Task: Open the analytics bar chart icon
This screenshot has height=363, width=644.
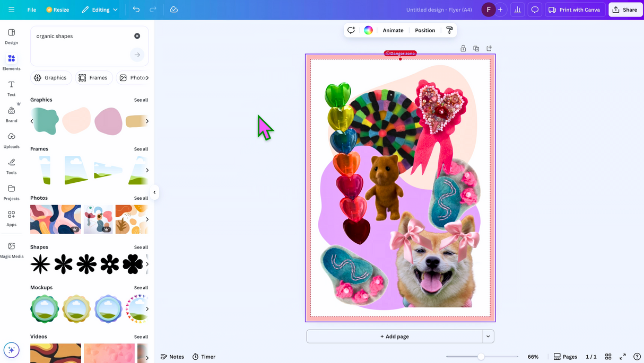Action: pyautogui.click(x=517, y=10)
